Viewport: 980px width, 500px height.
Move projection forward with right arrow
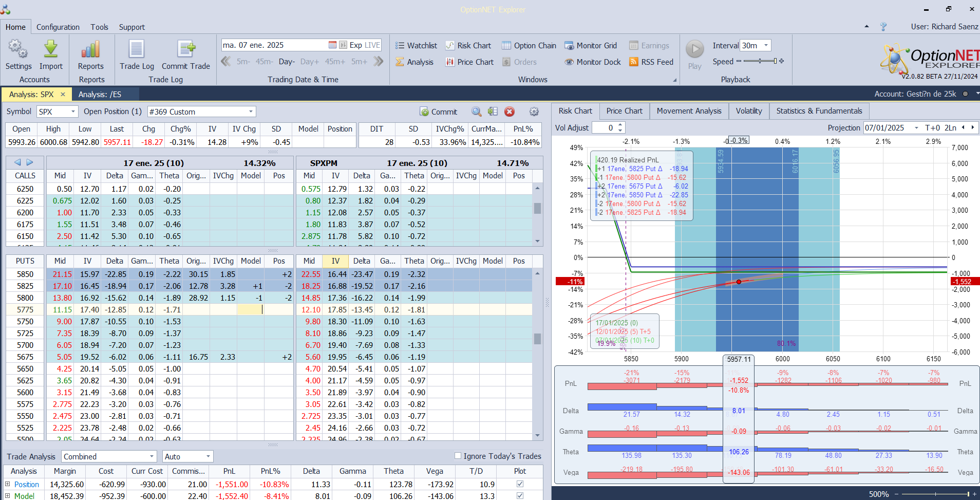(972, 127)
